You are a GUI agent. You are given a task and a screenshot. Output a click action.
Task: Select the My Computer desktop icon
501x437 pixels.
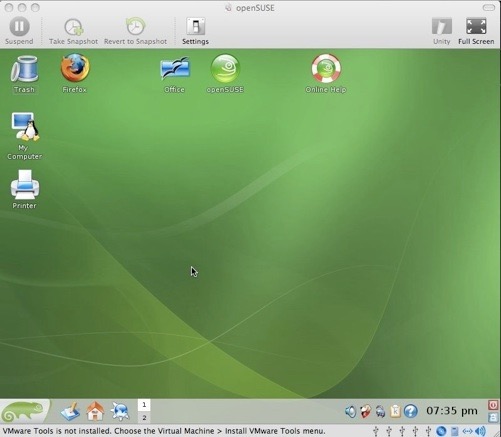point(25,136)
